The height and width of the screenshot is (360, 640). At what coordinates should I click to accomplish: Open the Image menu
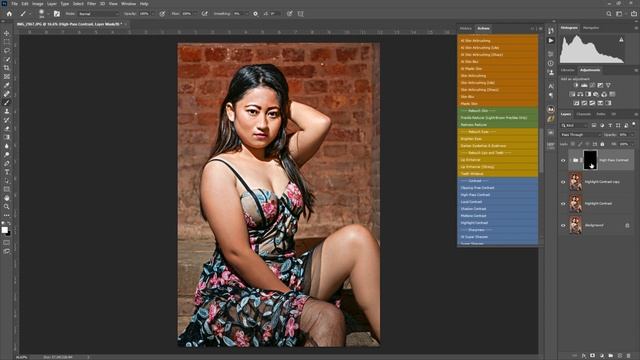(38, 4)
